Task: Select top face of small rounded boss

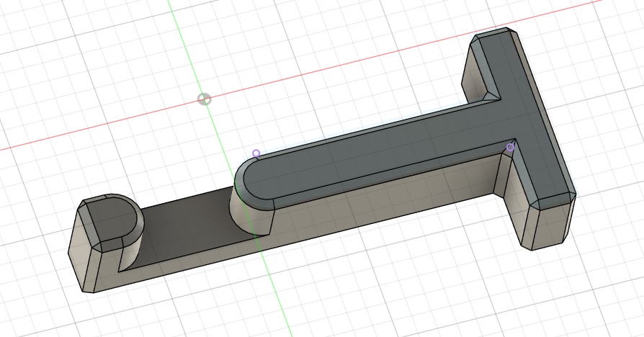Action: click(113, 220)
